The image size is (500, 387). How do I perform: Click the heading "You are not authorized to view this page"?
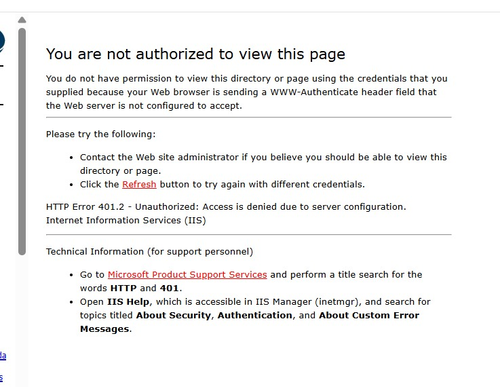(x=196, y=54)
